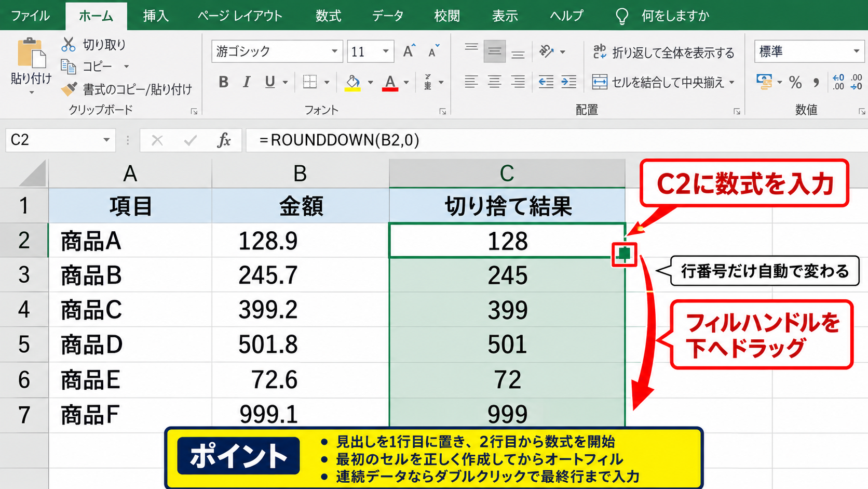Expand the Paste options arrow

(x=32, y=93)
